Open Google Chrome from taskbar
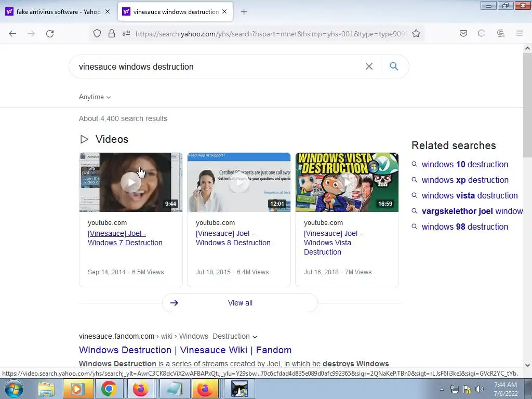Viewport: 532px width, 399px height. coord(109,389)
